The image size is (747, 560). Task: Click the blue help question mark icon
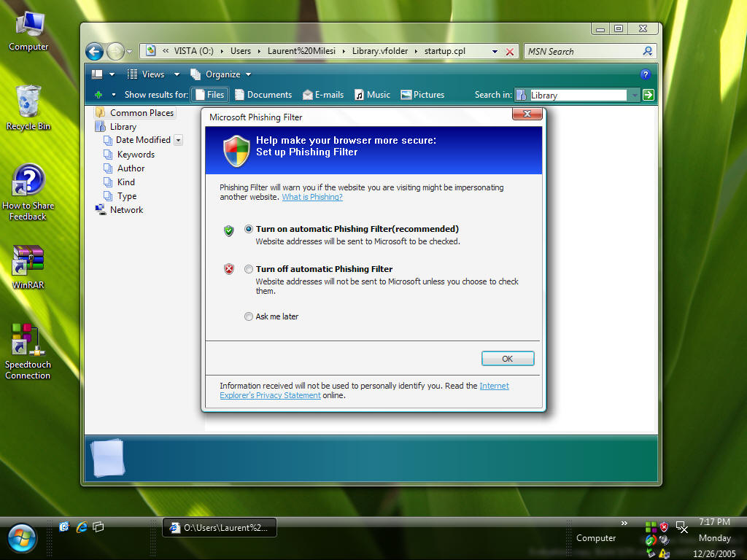coord(645,74)
